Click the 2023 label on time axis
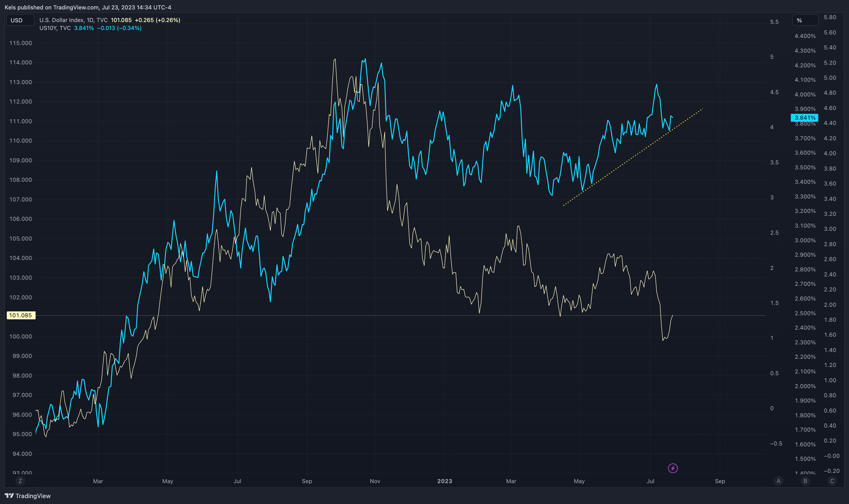The width and height of the screenshot is (849, 504). pos(445,481)
